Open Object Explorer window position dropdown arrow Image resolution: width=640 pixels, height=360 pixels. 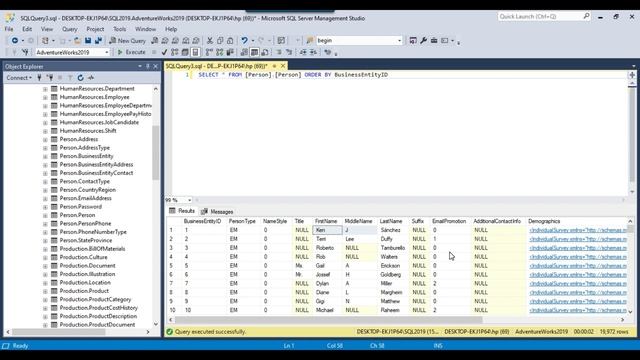(x=140, y=66)
